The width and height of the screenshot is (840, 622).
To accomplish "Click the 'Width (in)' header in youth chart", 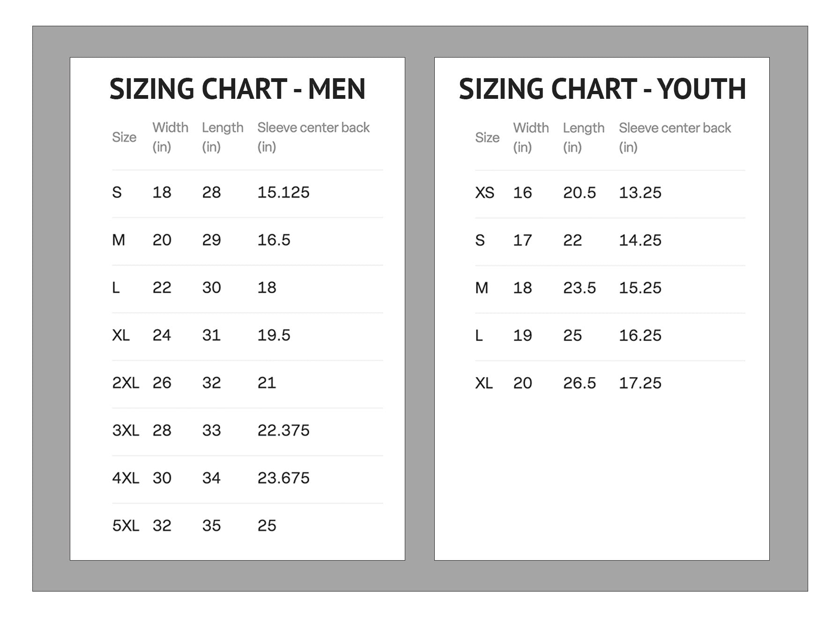I will click(530, 137).
